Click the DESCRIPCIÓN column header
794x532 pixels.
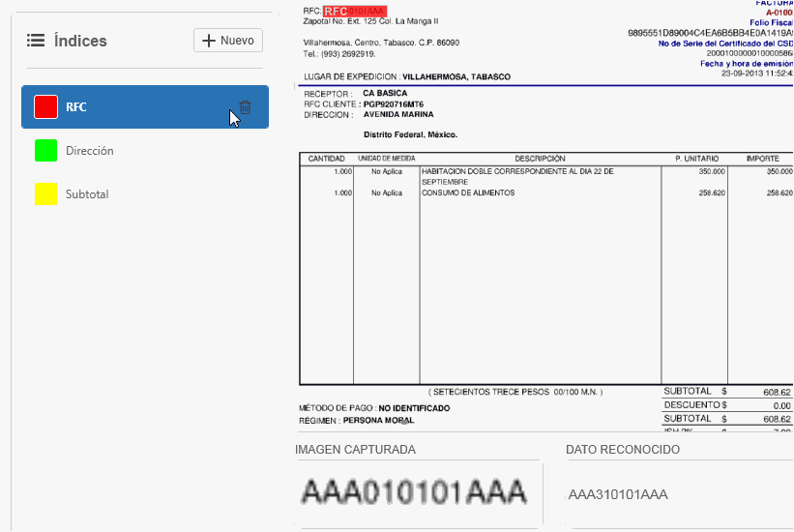pyautogui.click(x=540, y=159)
